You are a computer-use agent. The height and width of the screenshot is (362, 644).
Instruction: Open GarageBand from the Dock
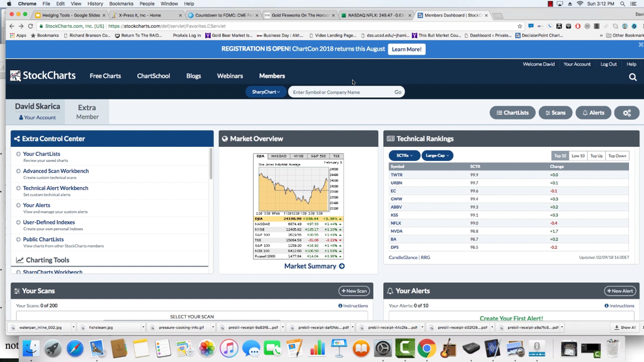click(x=448, y=348)
